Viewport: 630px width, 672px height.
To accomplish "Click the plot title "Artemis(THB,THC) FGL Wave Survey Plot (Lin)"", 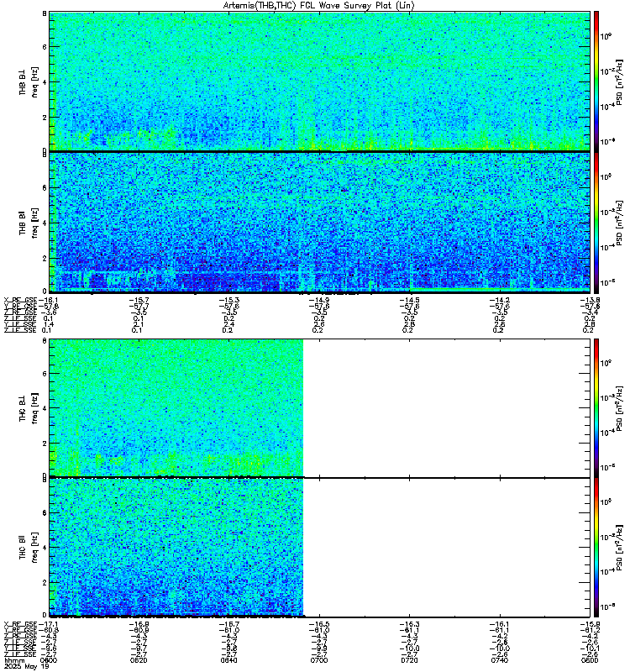I will click(318, 5).
